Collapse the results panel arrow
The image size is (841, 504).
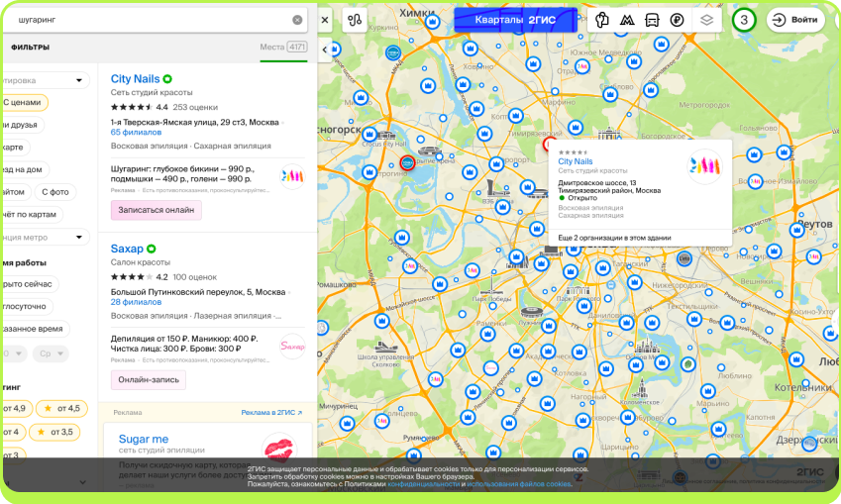coord(325,50)
